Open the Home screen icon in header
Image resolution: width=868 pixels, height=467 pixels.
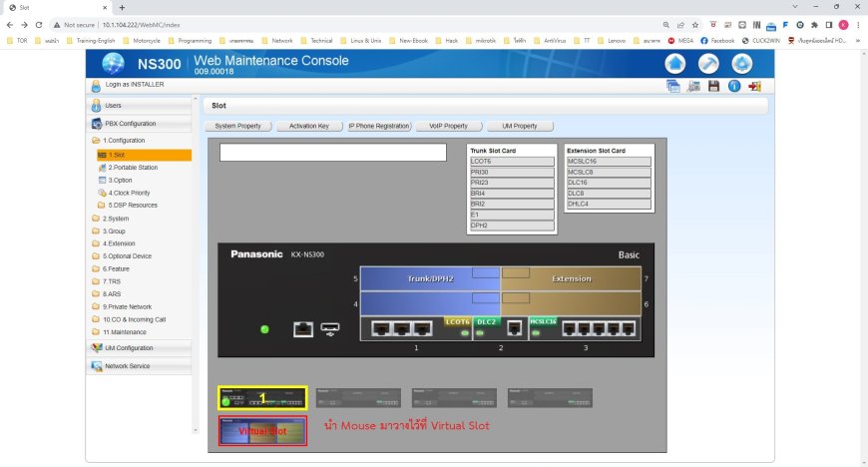(674, 64)
